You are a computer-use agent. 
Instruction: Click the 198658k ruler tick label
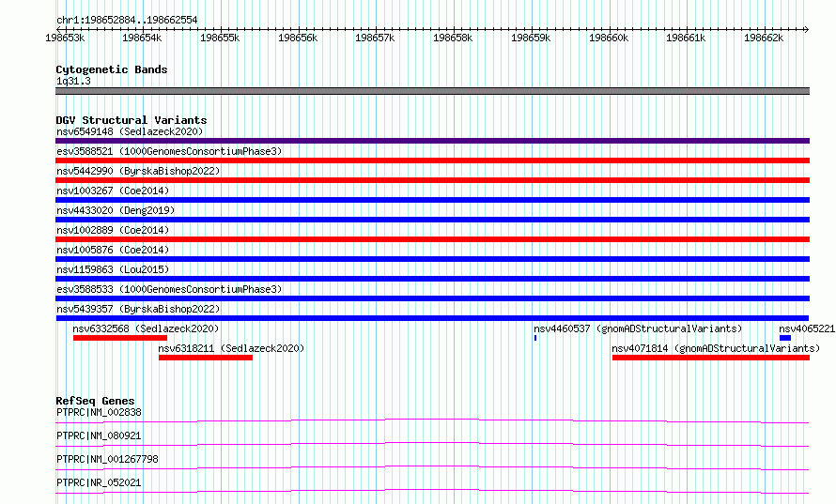tap(453, 38)
